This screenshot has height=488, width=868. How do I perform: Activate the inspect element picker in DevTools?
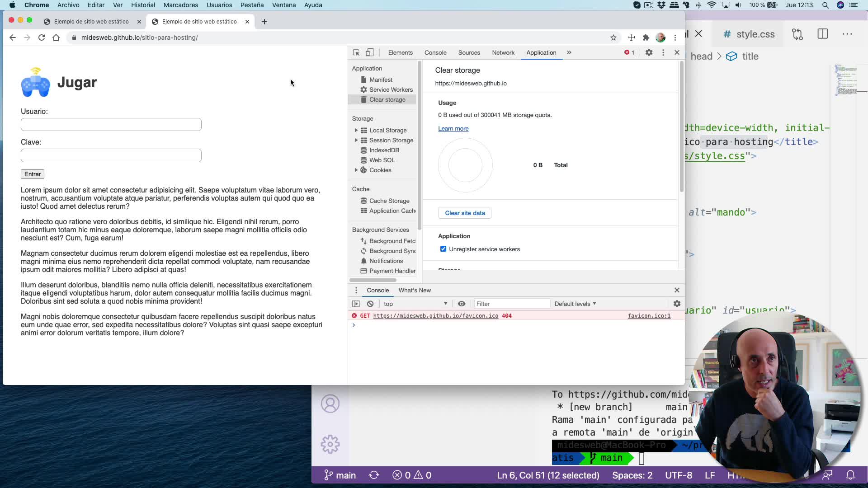point(356,52)
